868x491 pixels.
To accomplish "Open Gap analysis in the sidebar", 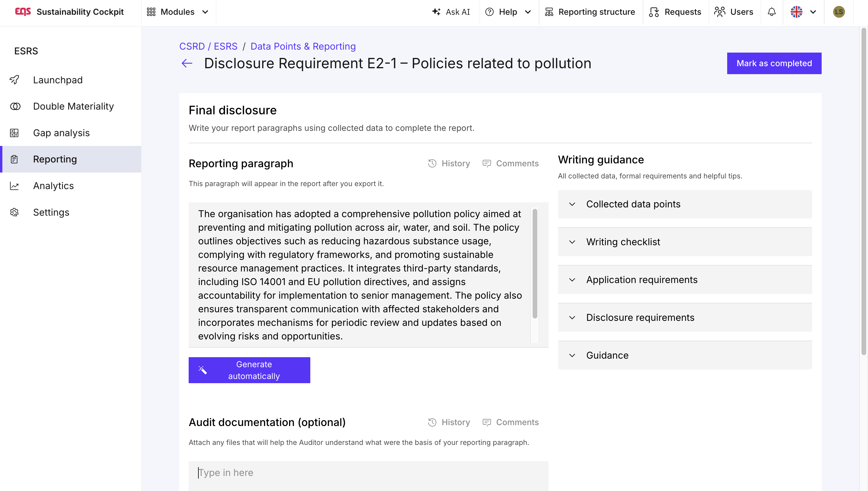I will click(x=71, y=133).
